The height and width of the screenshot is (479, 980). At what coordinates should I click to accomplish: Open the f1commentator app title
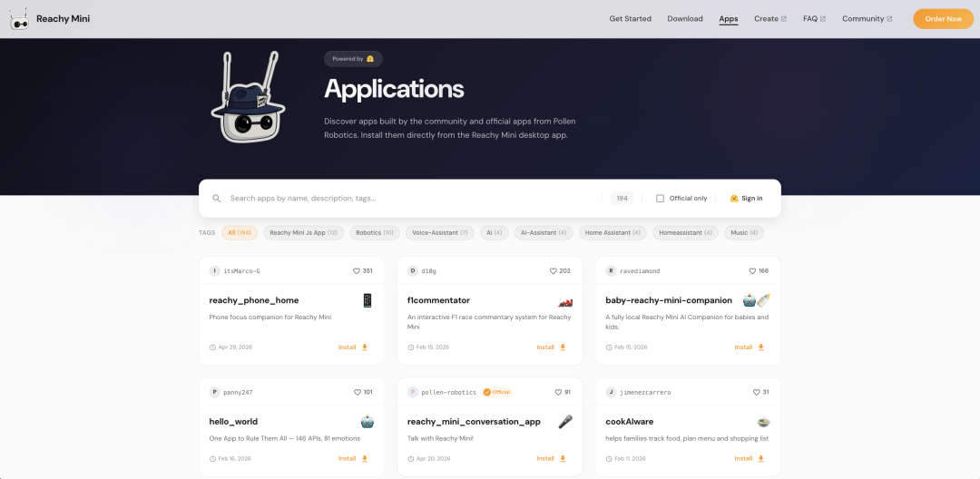tap(438, 300)
